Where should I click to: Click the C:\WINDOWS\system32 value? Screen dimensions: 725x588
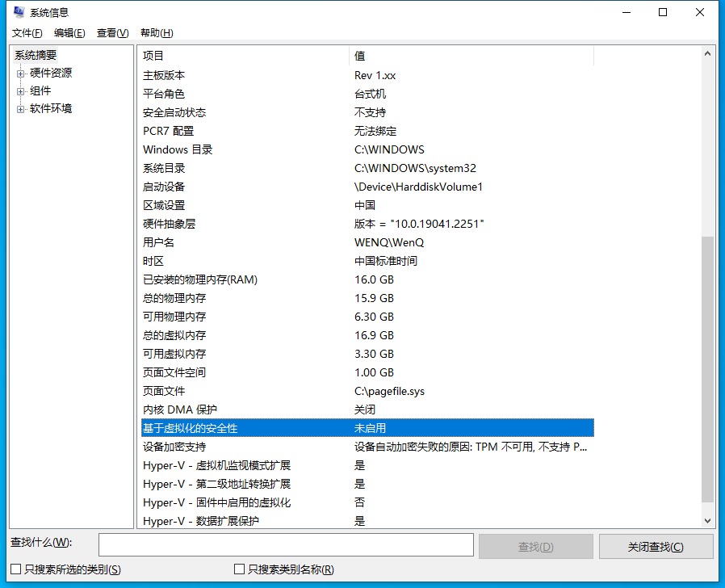[x=415, y=168]
